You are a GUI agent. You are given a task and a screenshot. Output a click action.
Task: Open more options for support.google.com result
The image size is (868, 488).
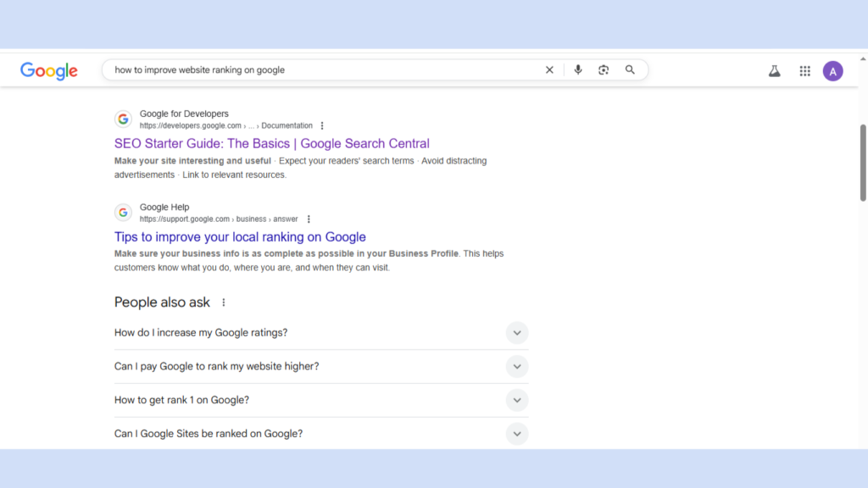(x=309, y=219)
